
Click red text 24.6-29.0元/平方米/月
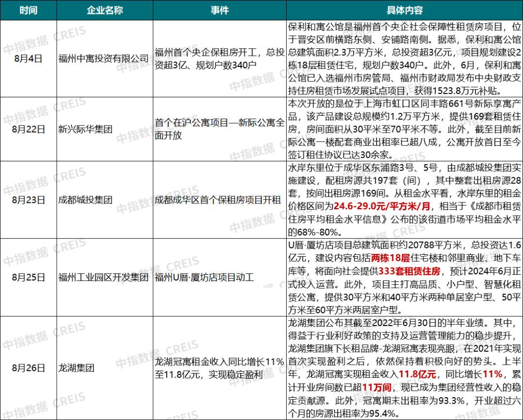[382, 206]
